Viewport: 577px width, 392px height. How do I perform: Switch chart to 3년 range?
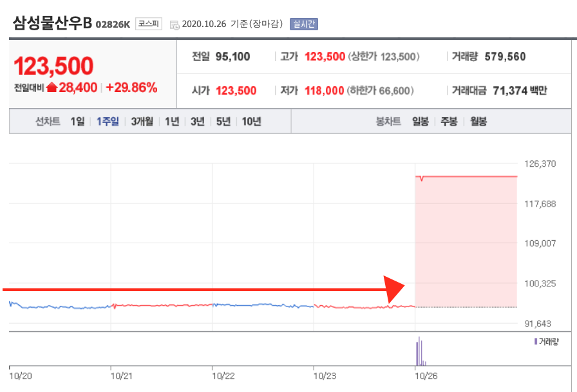[x=198, y=122]
